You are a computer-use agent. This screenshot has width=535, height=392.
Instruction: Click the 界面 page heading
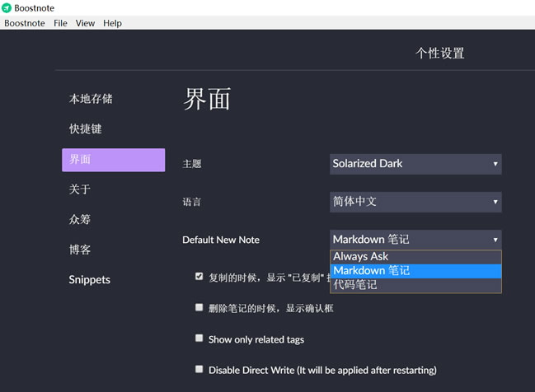[x=207, y=99]
